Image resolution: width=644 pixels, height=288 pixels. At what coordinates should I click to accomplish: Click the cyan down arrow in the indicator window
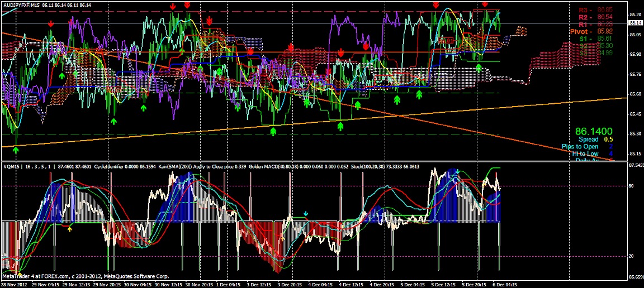coord(305,213)
